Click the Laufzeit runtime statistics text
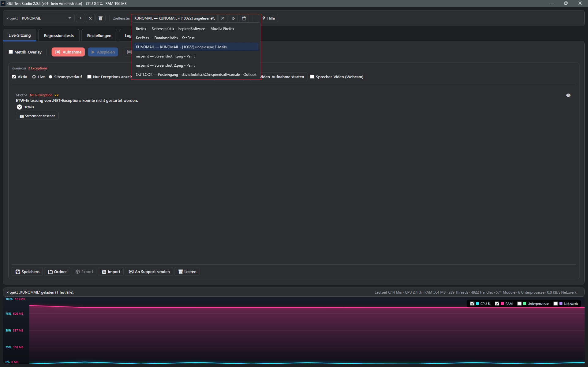The height and width of the screenshot is (367, 588). [475, 292]
